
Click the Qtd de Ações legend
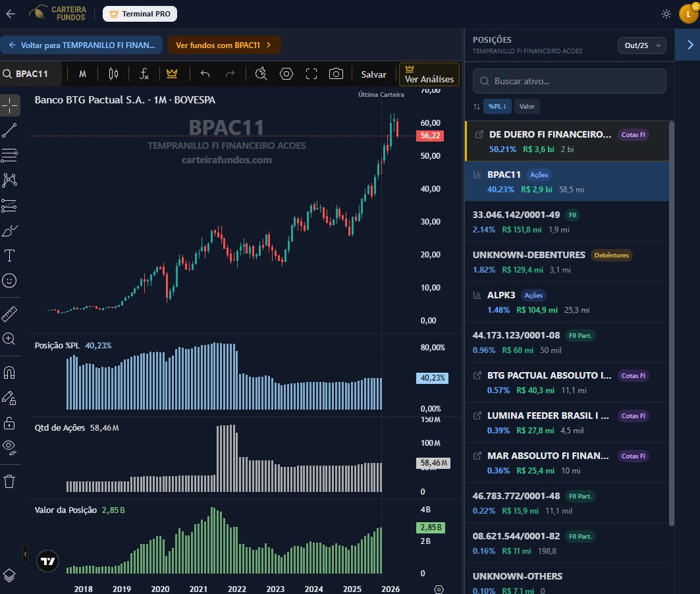tap(77, 427)
